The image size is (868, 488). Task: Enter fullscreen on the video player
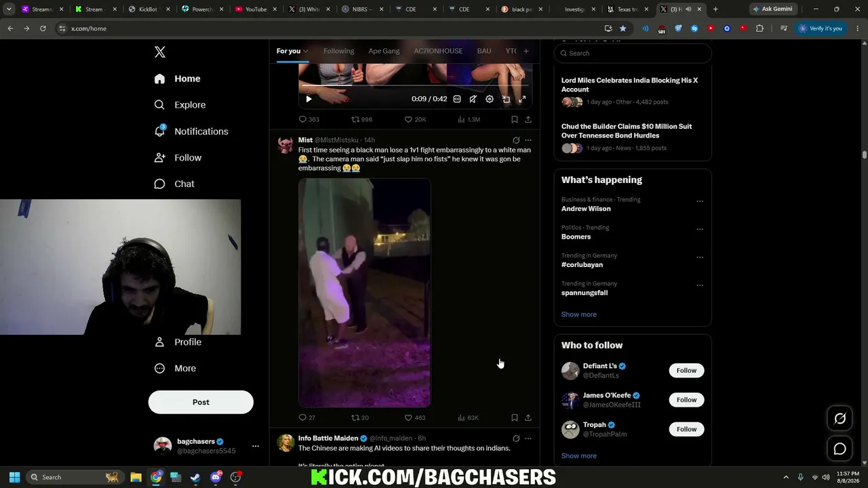coord(522,99)
